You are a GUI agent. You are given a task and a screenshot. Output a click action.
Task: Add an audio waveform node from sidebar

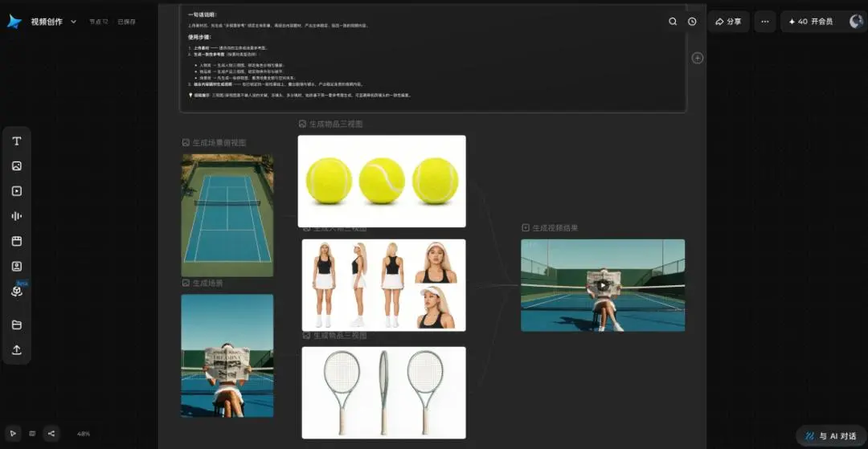point(17,216)
